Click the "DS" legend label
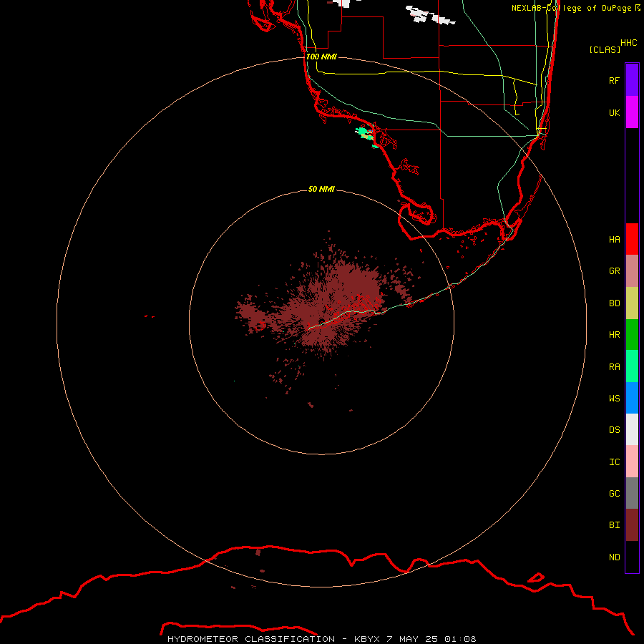 (614, 430)
